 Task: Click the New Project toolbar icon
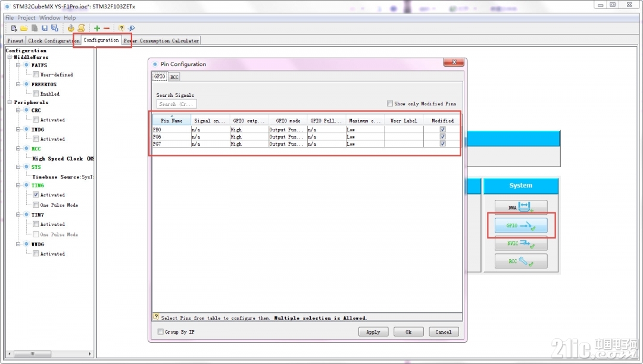pos(14,29)
